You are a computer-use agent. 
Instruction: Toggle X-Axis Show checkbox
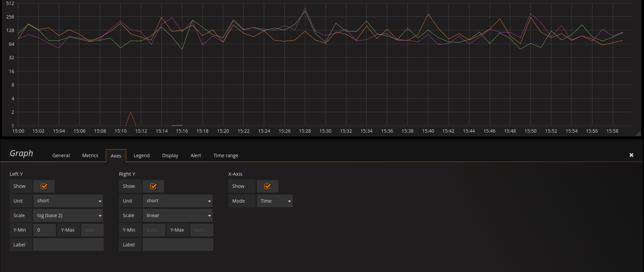(267, 186)
